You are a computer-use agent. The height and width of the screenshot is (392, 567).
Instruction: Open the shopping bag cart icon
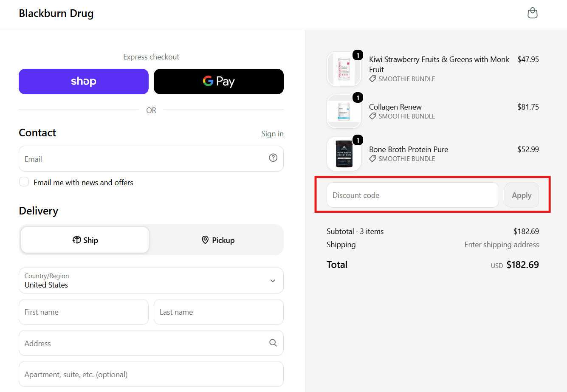pyautogui.click(x=532, y=13)
